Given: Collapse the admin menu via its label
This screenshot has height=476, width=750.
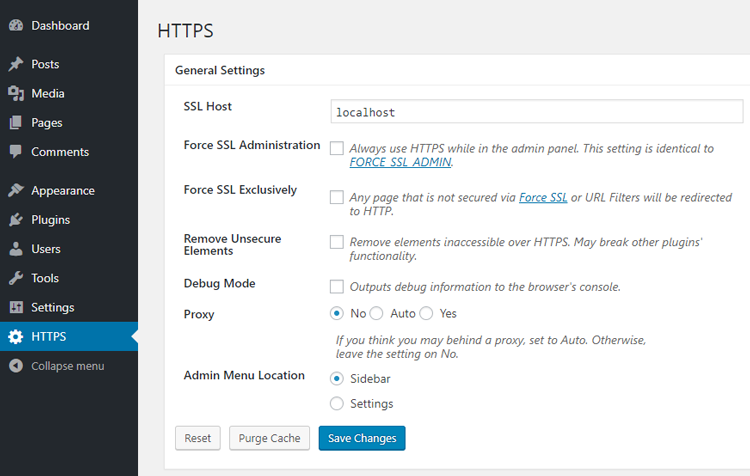Looking at the screenshot, I should (67, 365).
